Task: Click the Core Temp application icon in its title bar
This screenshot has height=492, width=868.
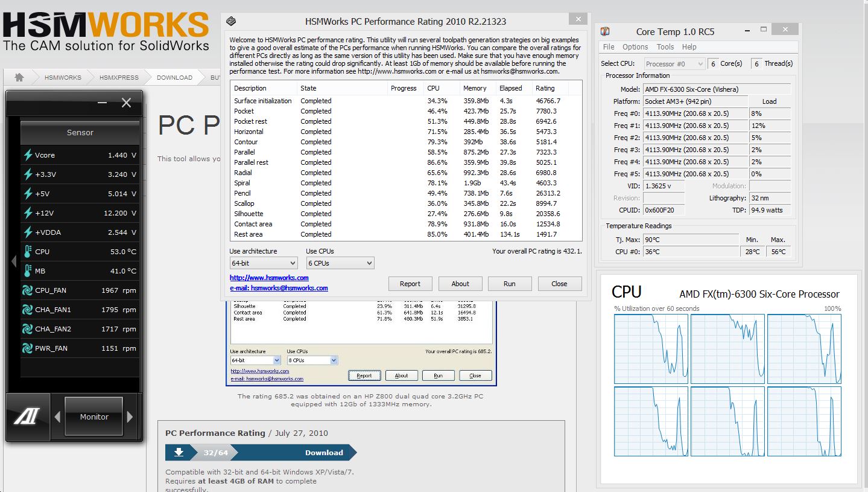Action: coord(605,31)
